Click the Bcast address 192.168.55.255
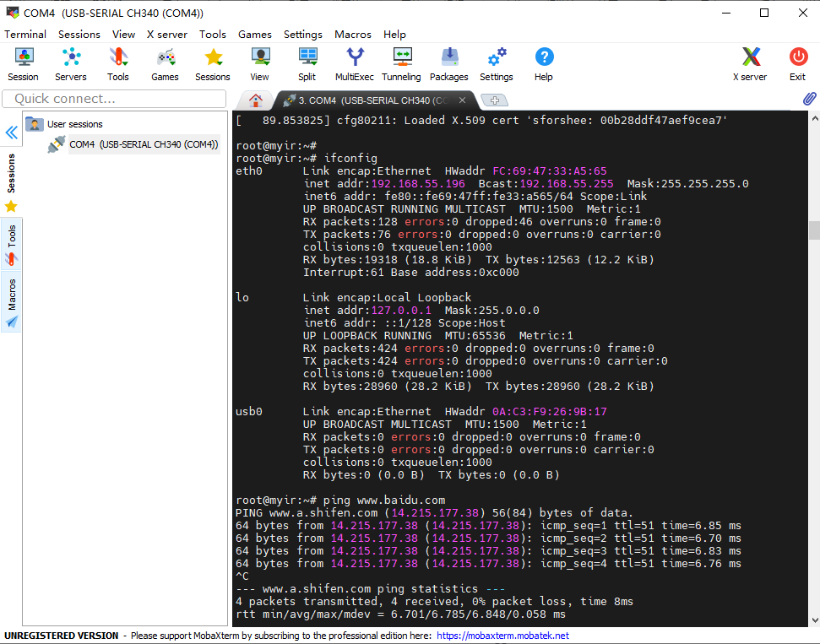Screen dimensions: 820x644 (x=567, y=184)
